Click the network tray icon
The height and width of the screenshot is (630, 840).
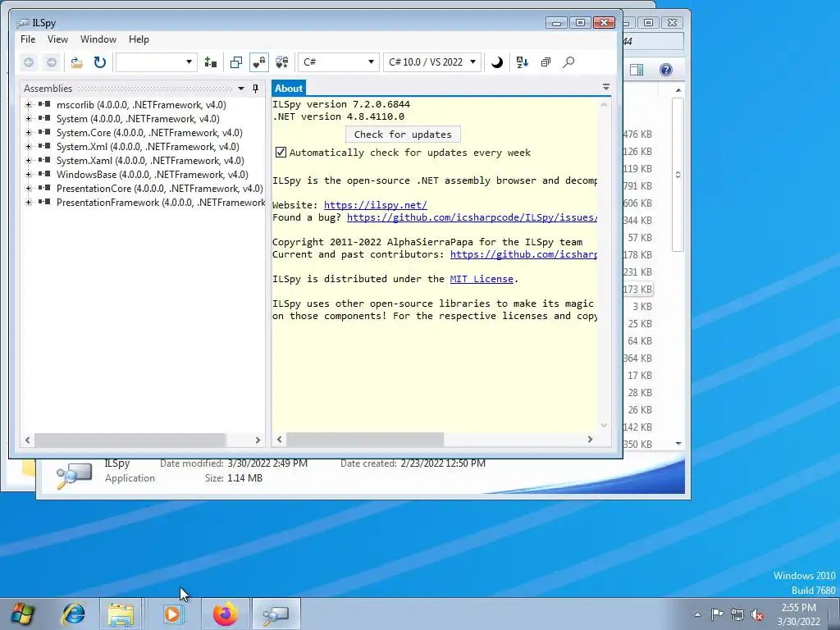point(737,614)
